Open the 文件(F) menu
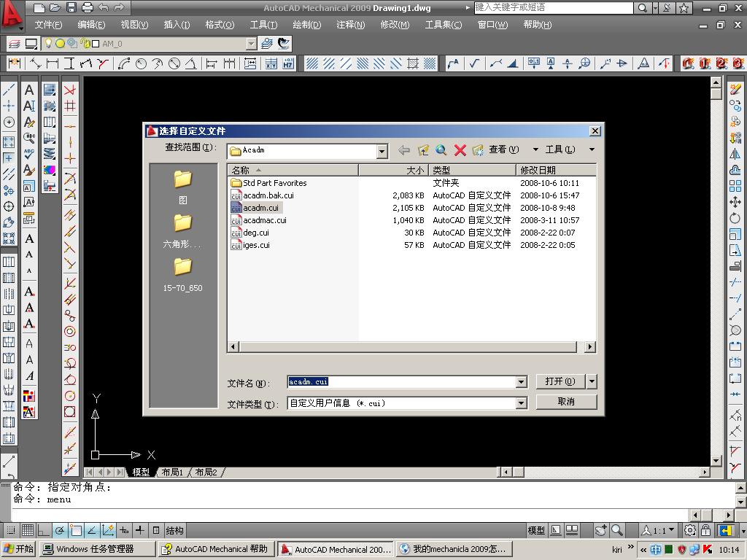The height and width of the screenshot is (560, 747). (x=48, y=25)
